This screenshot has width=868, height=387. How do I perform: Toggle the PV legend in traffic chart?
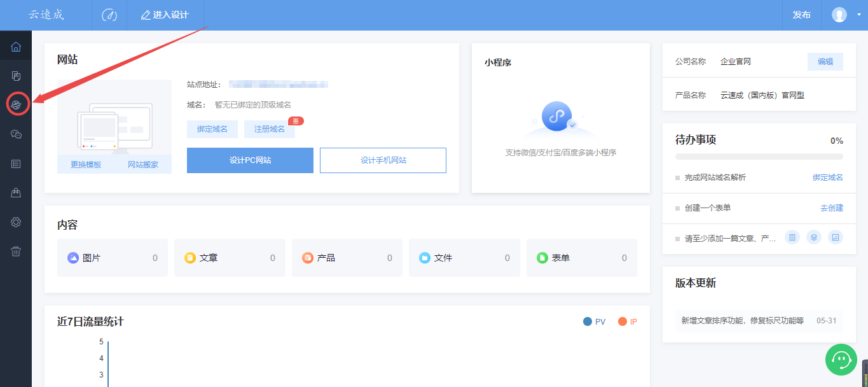tap(594, 322)
